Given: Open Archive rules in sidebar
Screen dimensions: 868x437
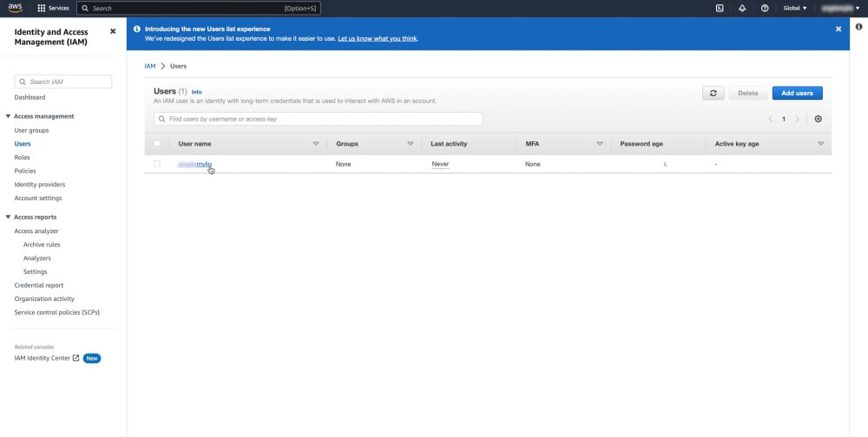Looking at the screenshot, I should (x=42, y=245).
